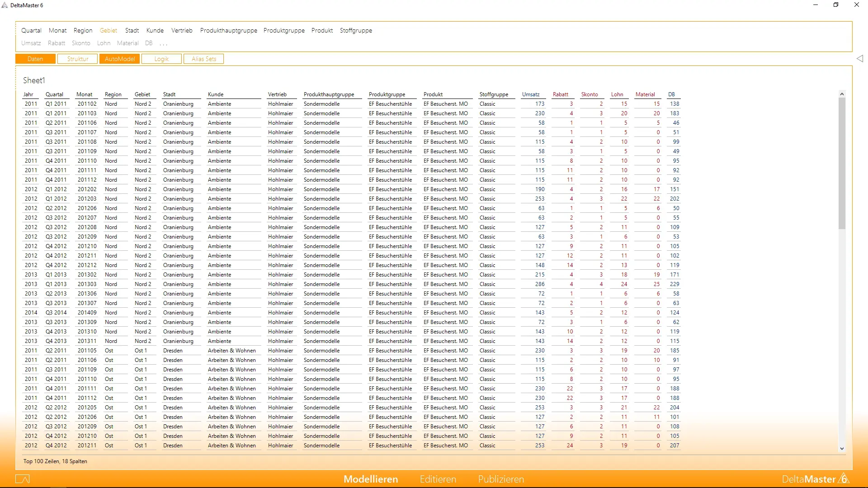Switch to the Alias Sets tab
Screen dimensions: 868x488
tap(203, 59)
